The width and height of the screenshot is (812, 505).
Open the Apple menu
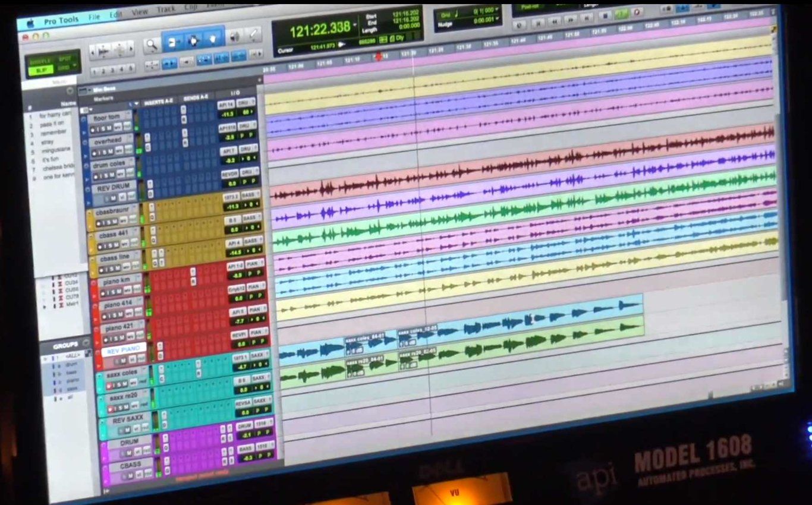[x=30, y=23]
